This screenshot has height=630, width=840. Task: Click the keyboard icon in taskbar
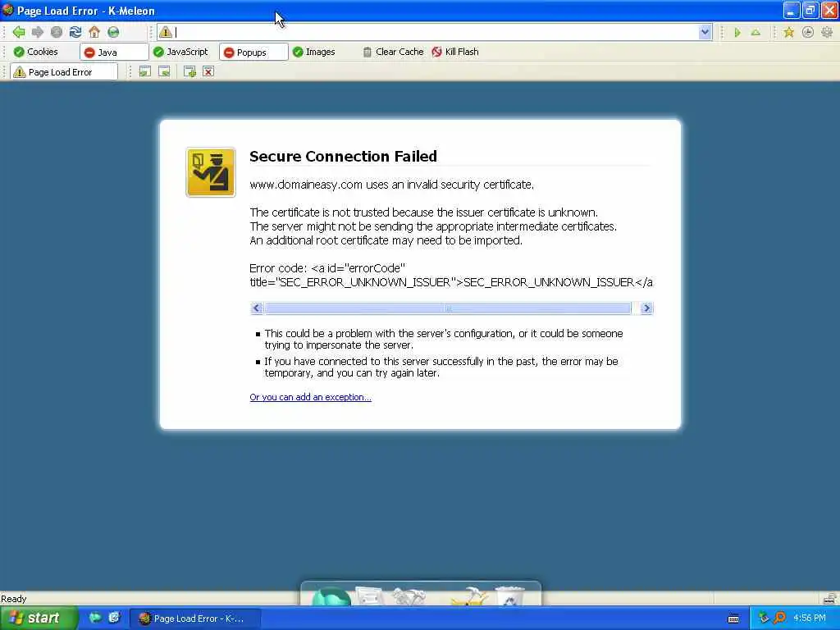(x=733, y=619)
